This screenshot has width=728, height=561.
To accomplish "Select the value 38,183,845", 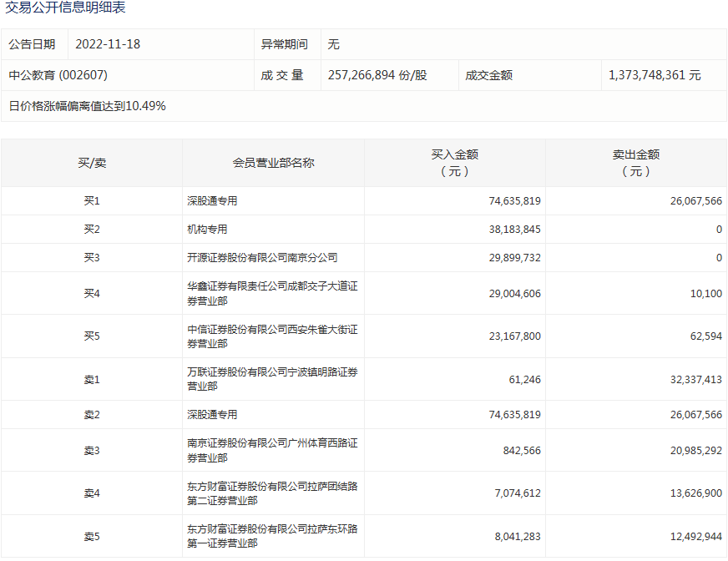I will 514,229.
